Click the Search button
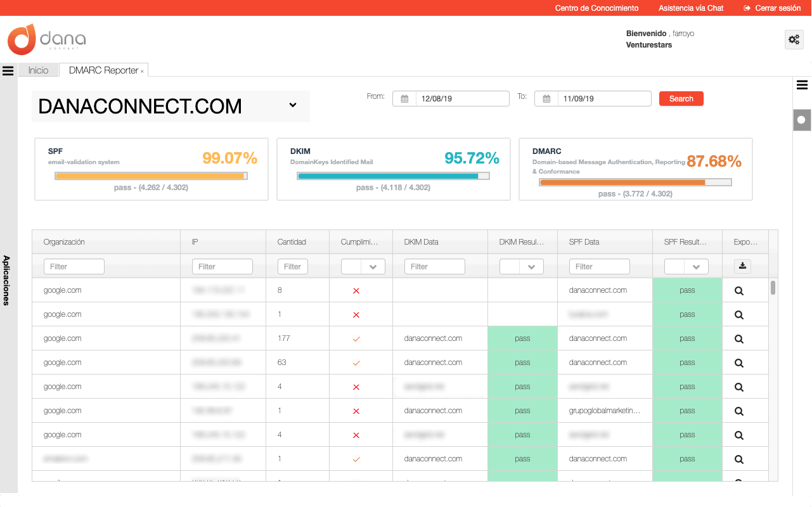Image resolution: width=812 pixels, height=507 pixels. [x=681, y=99]
